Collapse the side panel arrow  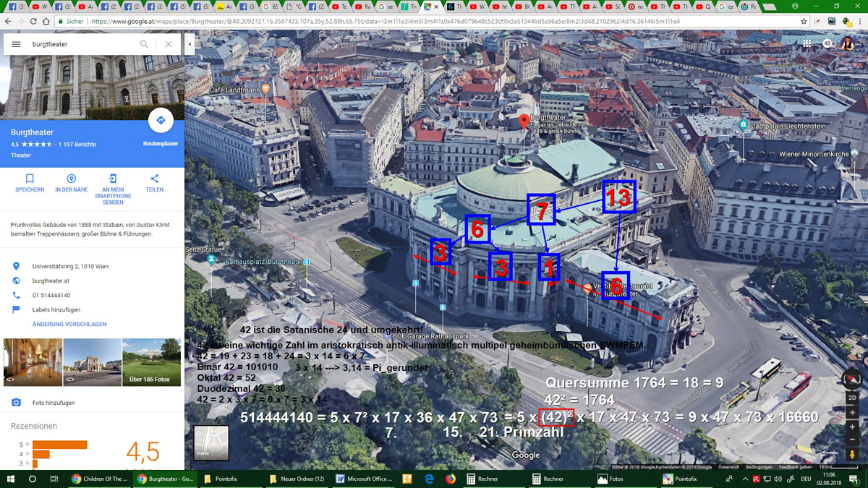(190, 44)
